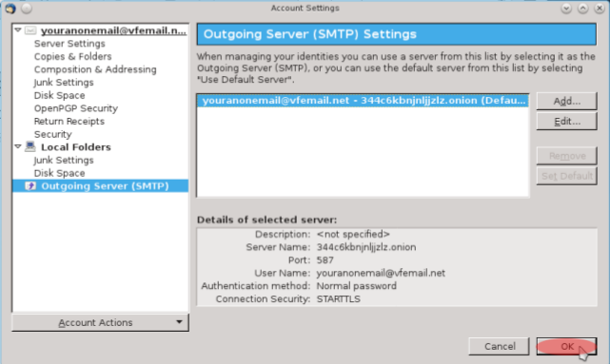The image size is (610, 364).
Task: Cancel the account settings dialog
Action: [499, 346]
